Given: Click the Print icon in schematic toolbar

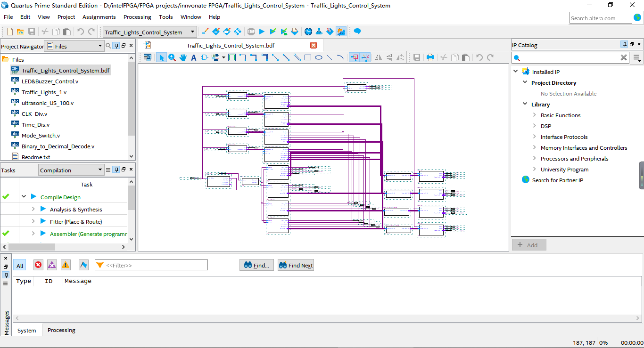Looking at the screenshot, I should click(x=430, y=57).
